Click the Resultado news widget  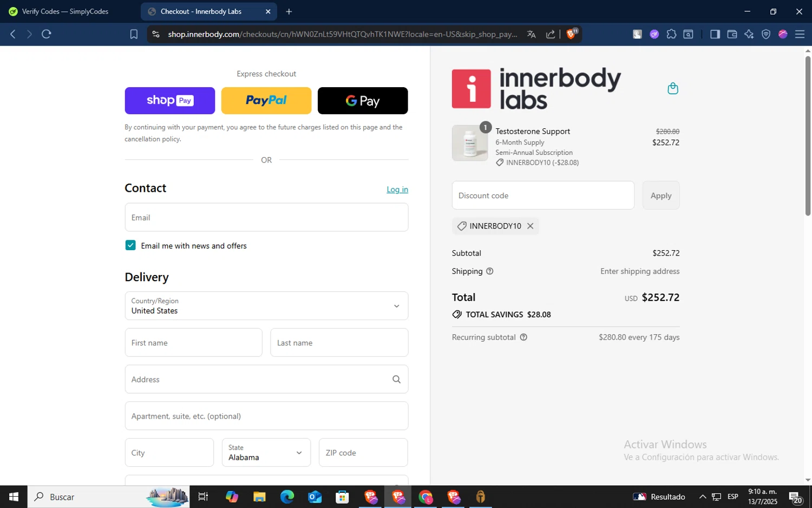pyautogui.click(x=659, y=497)
